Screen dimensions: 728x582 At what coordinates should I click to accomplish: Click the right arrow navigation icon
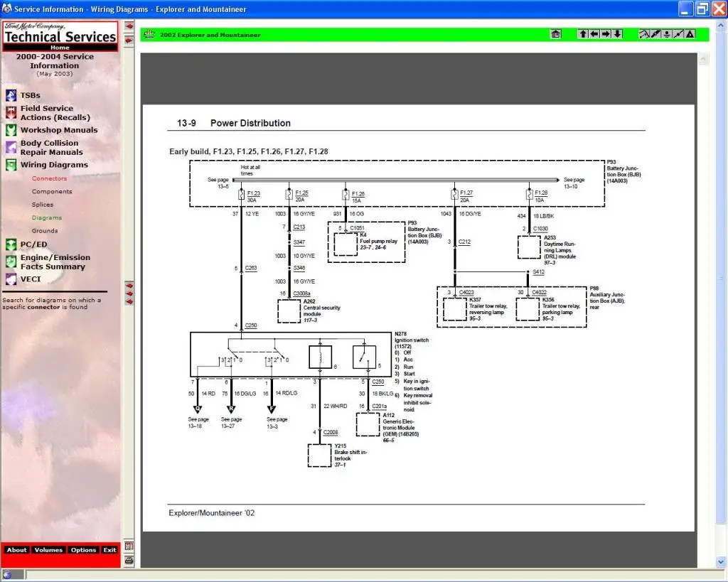tap(606, 34)
